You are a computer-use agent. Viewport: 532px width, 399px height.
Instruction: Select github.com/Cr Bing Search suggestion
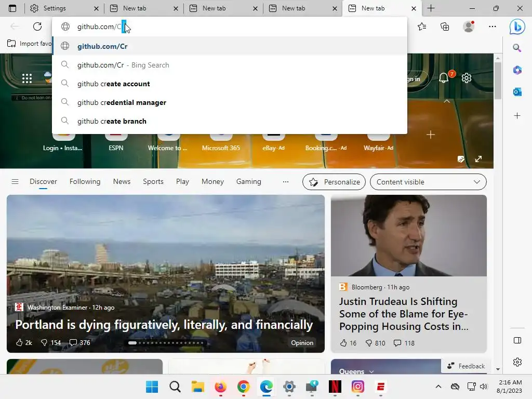tap(229, 65)
